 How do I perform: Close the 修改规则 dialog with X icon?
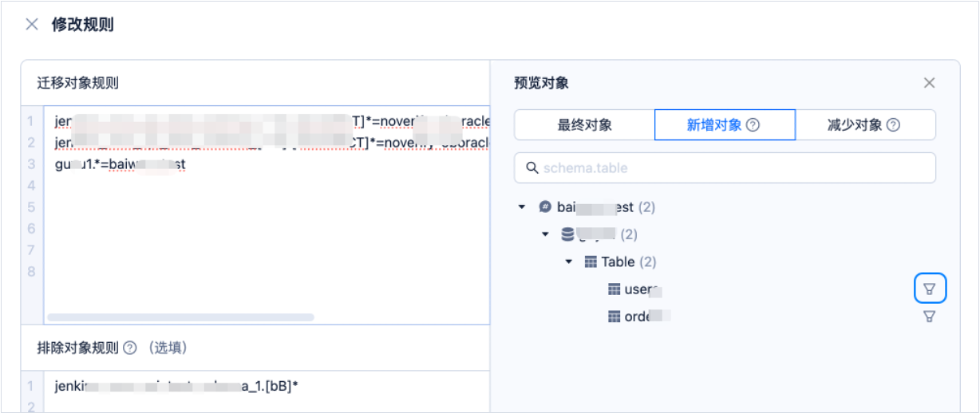pos(32,24)
